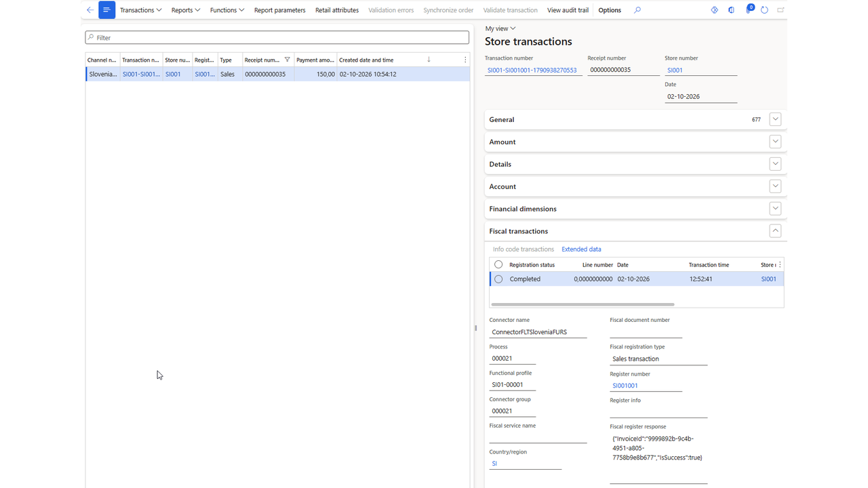Screen dimensions: 868x488
Task: Open the search magnifier in the action bar
Action: 637,10
